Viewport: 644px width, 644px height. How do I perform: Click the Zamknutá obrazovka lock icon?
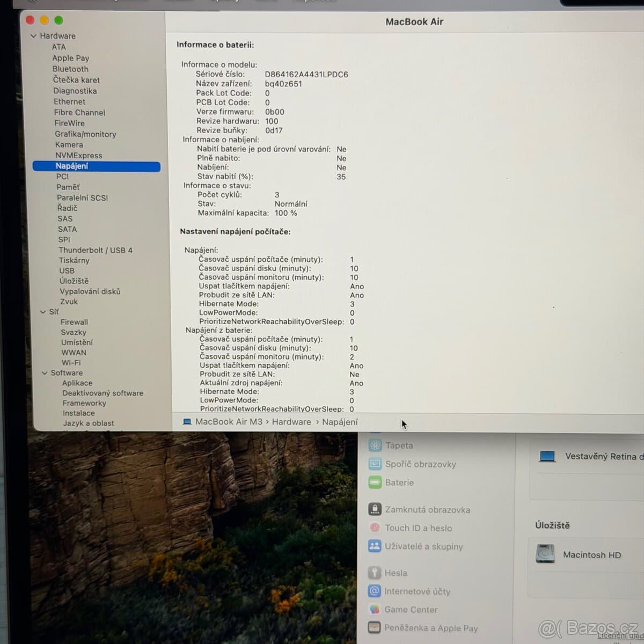[375, 509]
